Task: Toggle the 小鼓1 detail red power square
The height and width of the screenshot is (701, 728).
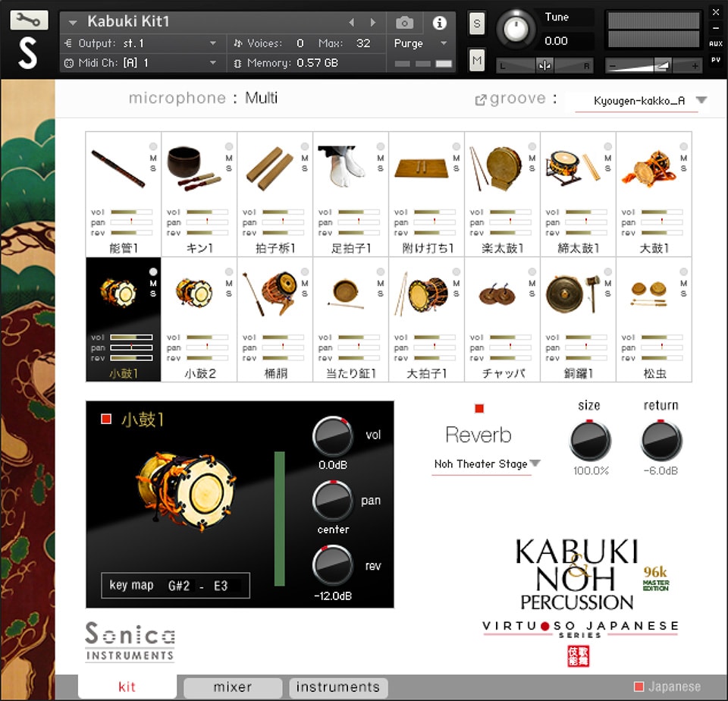Action: pos(106,419)
